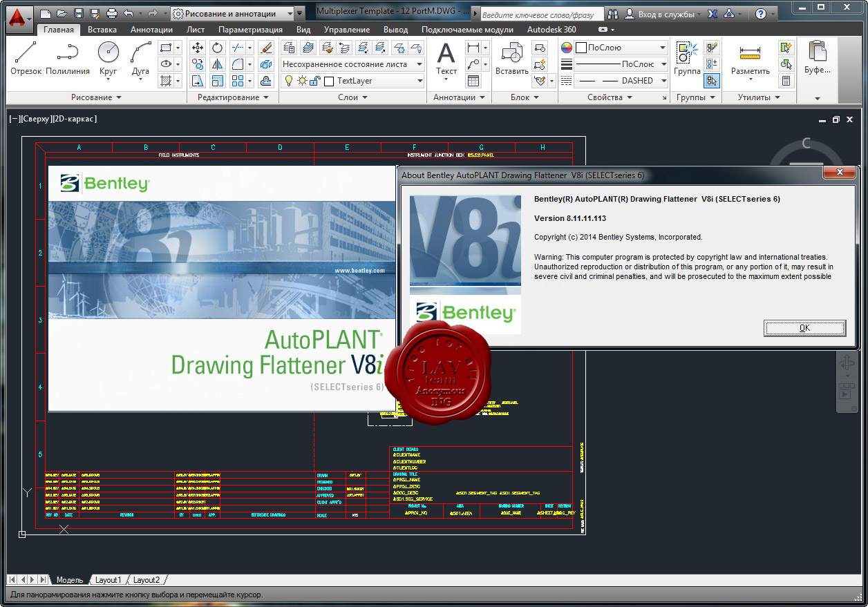Toggle TextLayer freeze sun icon
This screenshot has height=607, width=868.
coord(302,81)
